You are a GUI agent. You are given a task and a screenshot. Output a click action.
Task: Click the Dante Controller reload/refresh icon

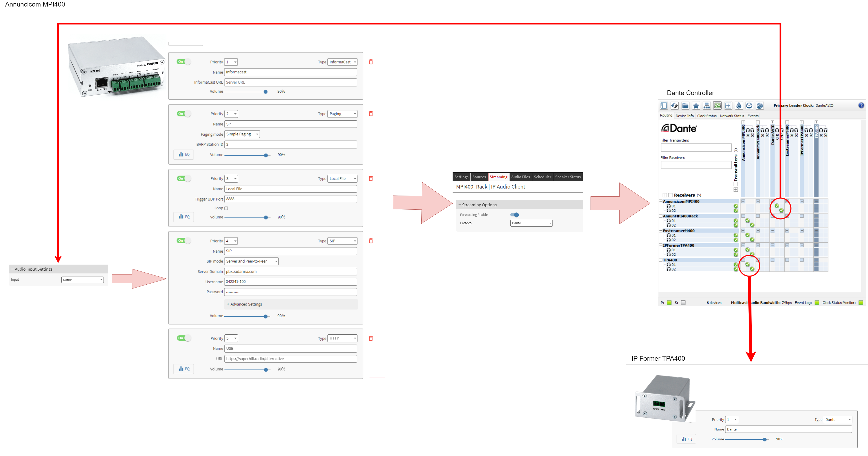coord(674,105)
